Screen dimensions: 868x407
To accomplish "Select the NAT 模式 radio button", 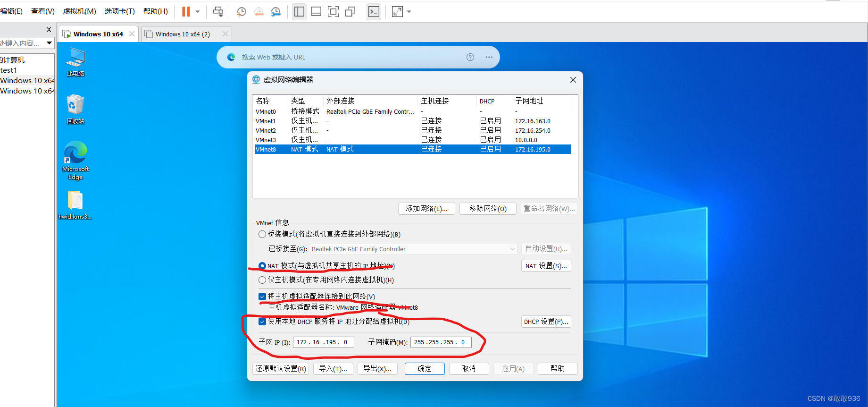I will pyautogui.click(x=262, y=266).
